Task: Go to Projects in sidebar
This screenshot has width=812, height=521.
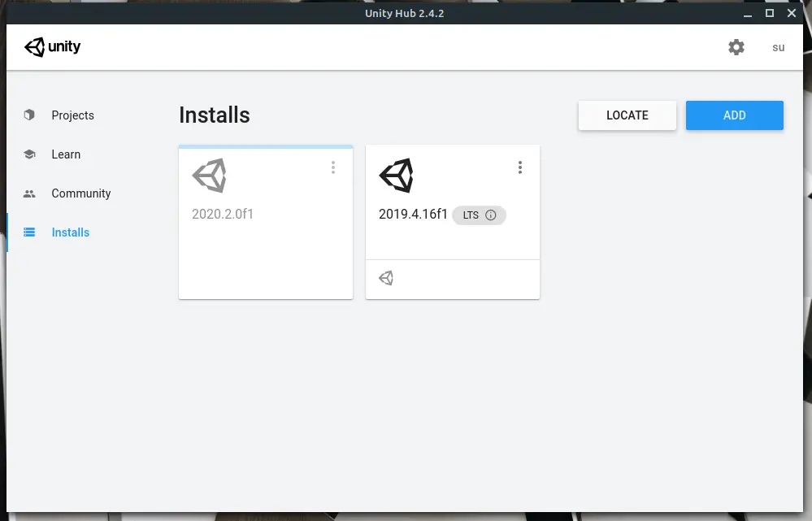Action: [x=72, y=115]
